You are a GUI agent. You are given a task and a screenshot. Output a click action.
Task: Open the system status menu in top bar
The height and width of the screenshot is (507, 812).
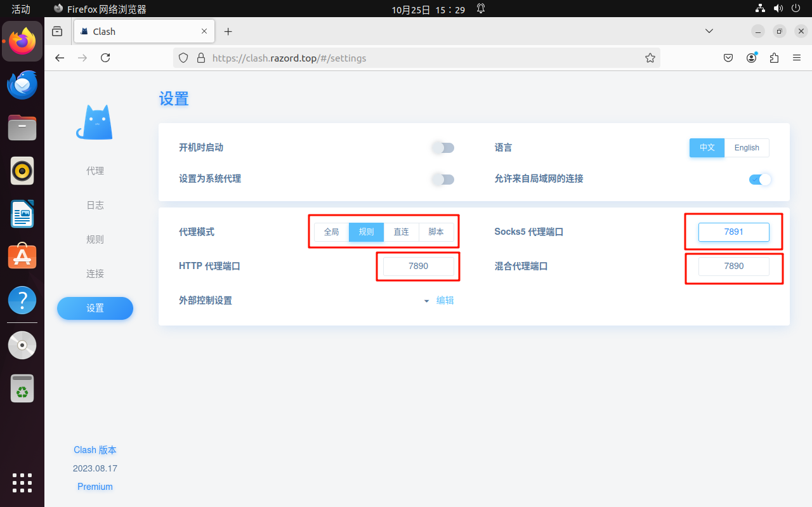[x=778, y=9]
